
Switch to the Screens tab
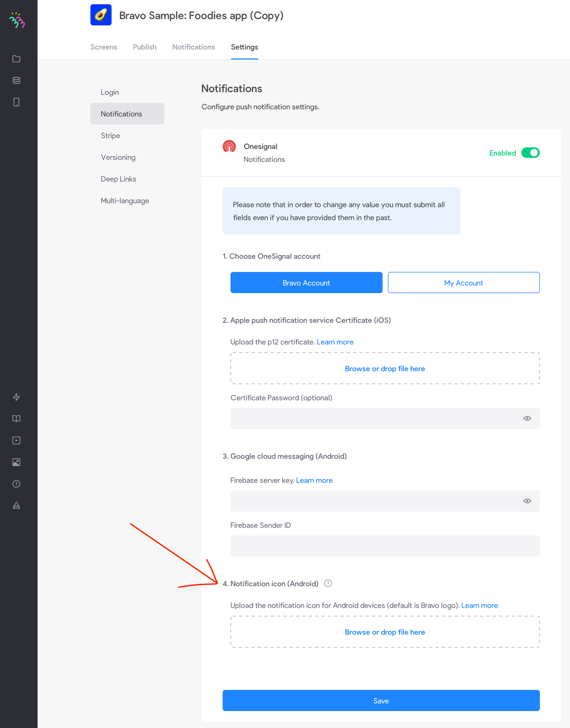pos(104,47)
